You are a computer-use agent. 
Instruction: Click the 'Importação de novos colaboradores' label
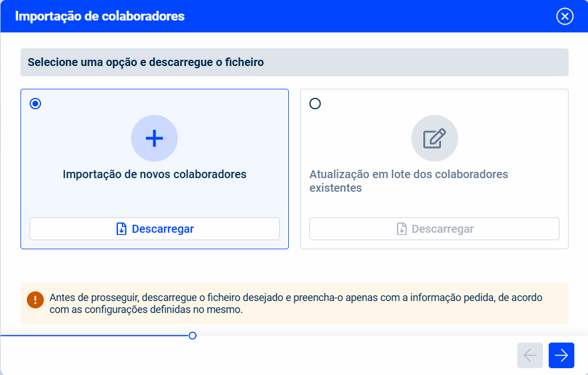[x=154, y=174]
